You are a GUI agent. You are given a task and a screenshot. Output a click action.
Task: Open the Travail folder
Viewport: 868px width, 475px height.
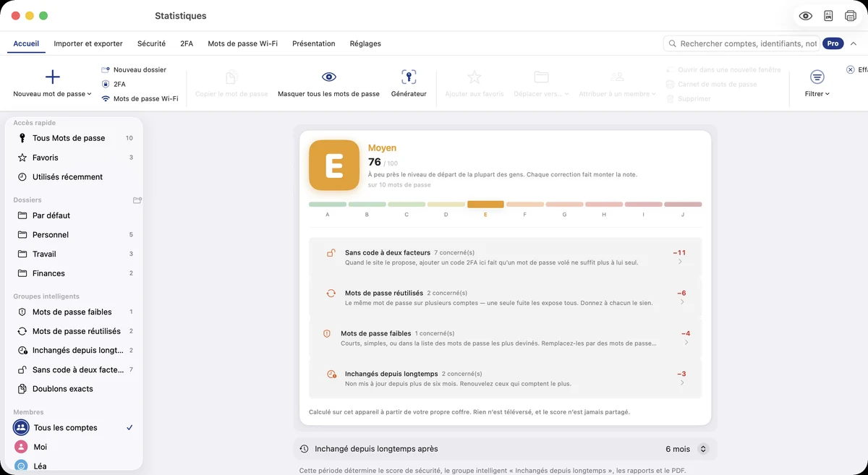pos(75,254)
